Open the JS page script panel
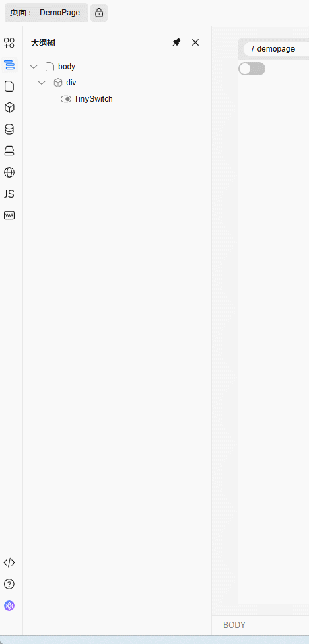 (9, 194)
